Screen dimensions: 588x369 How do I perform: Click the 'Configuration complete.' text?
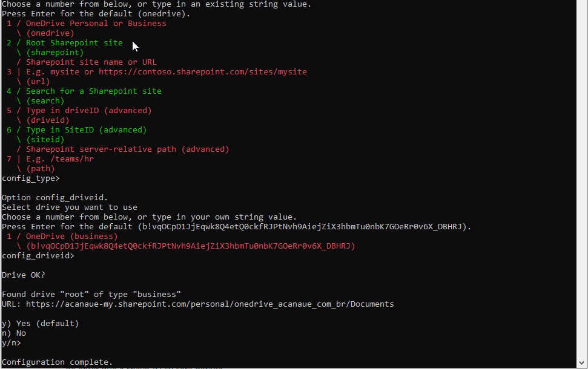[x=58, y=362]
